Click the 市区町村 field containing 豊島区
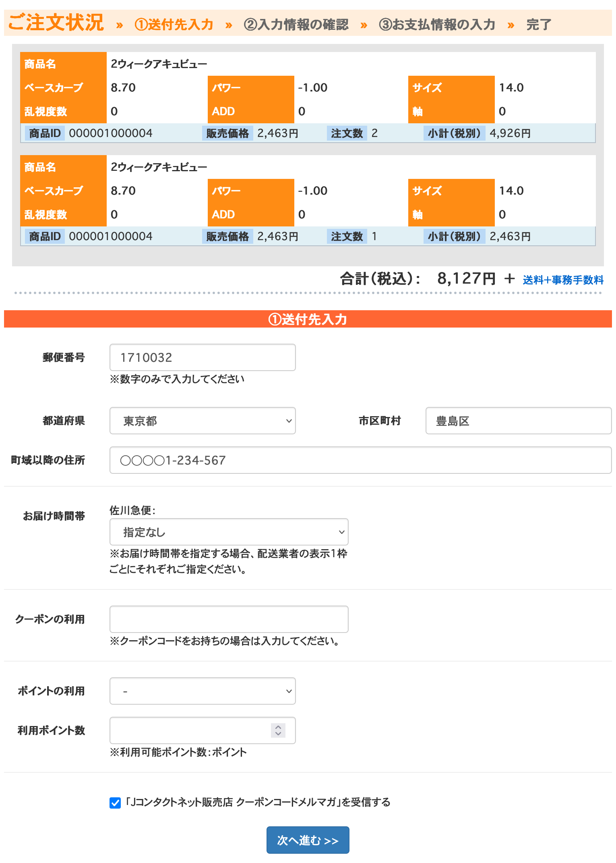The image size is (616, 863). click(x=519, y=421)
